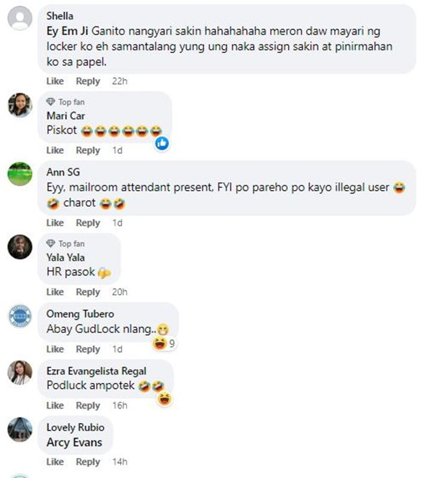Image resolution: width=448 pixels, height=478 pixels.
Task: View the haha reaction on Ezra Evangelista Regal's comment
Action: pyautogui.click(x=165, y=399)
